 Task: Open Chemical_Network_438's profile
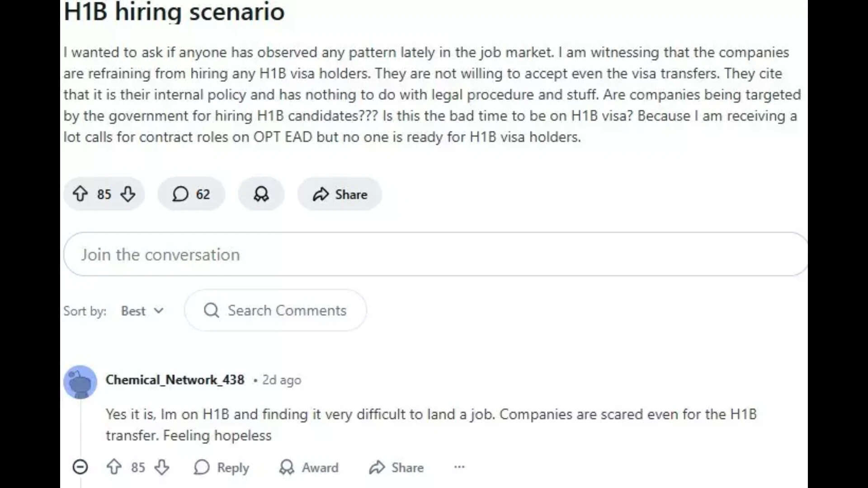coord(175,380)
